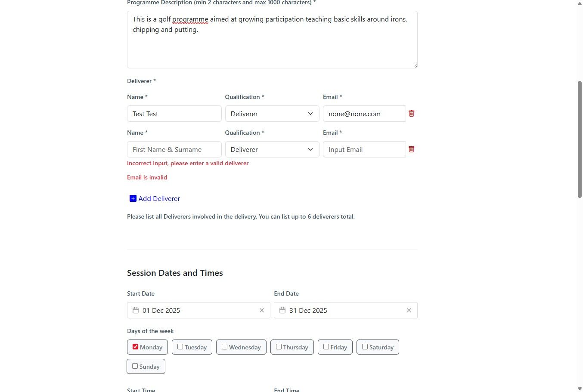Image resolution: width=583 pixels, height=392 pixels.
Task: Click the blue plus Add Deliverer icon
Action: point(133,198)
